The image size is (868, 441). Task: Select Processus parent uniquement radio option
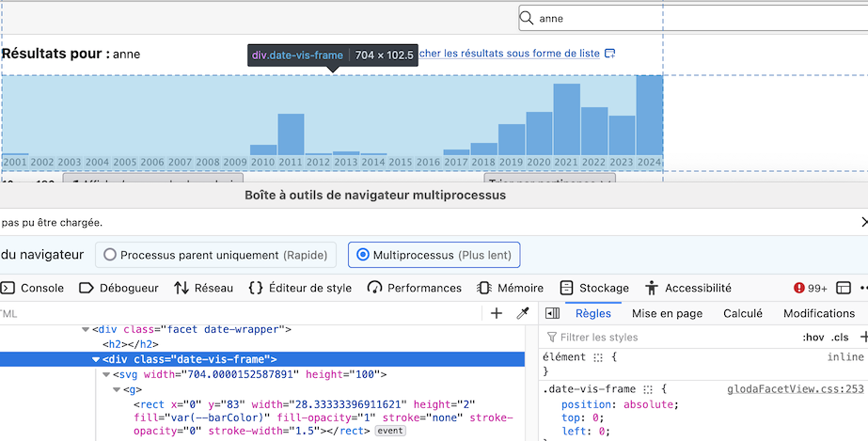(x=110, y=255)
